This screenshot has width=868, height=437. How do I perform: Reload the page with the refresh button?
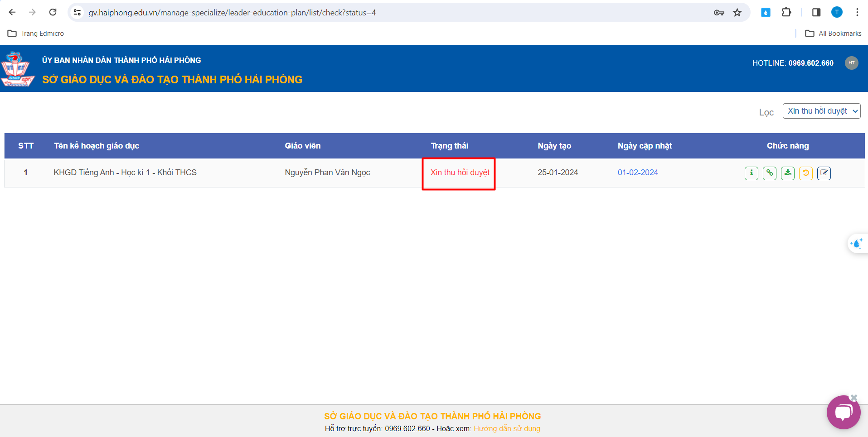[x=53, y=13]
